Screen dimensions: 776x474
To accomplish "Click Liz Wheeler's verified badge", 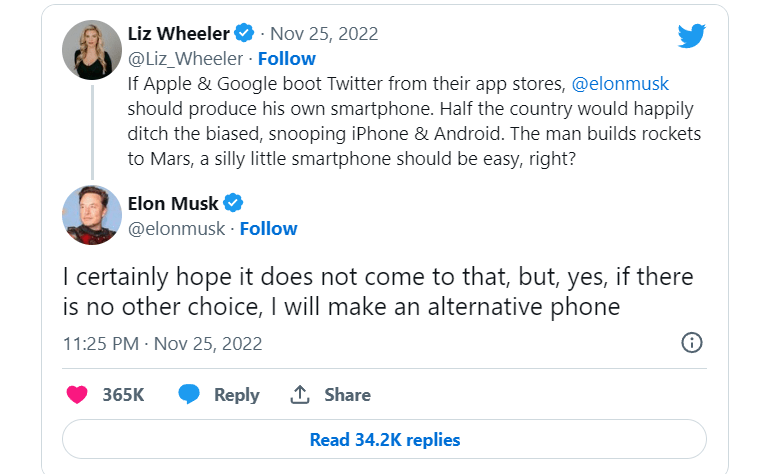I will point(260,34).
